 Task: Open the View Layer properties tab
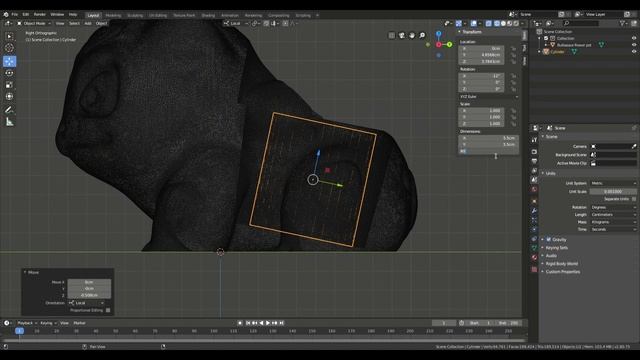coord(534,171)
